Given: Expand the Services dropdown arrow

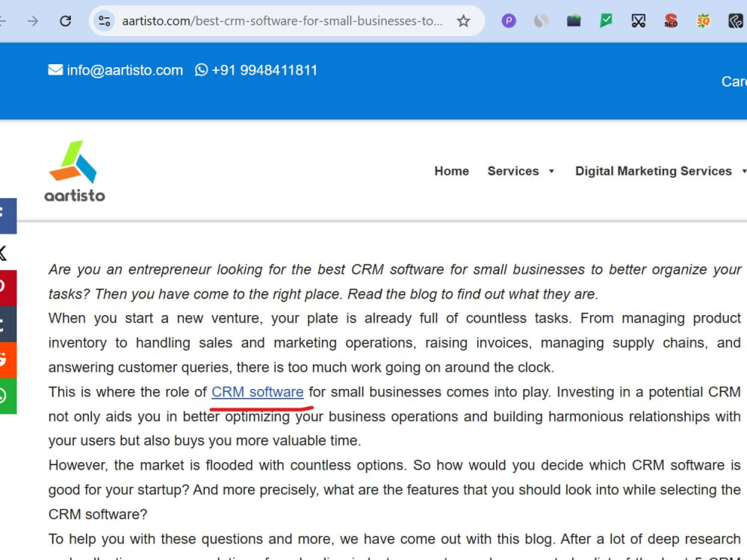Looking at the screenshot, I should click(x=552, y=171).
